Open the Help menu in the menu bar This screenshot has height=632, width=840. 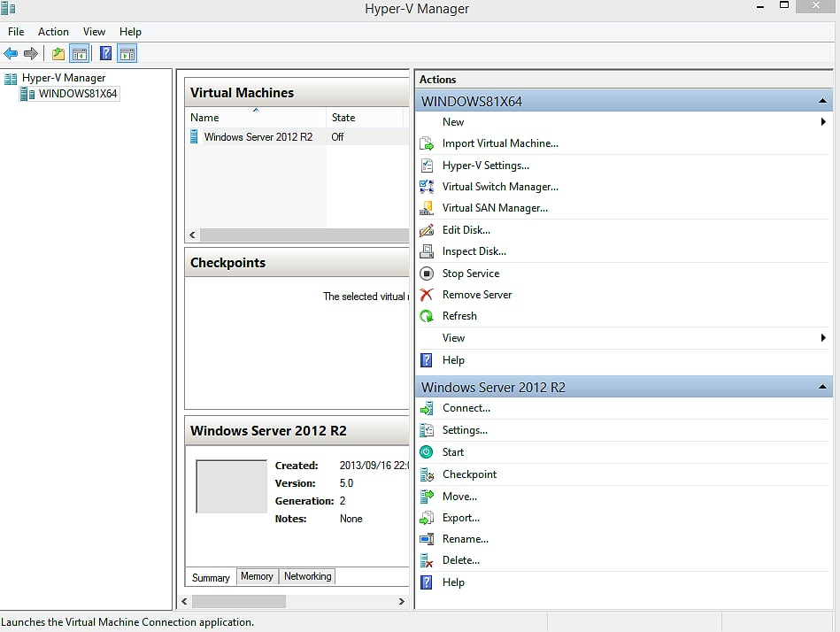[130, 32]
